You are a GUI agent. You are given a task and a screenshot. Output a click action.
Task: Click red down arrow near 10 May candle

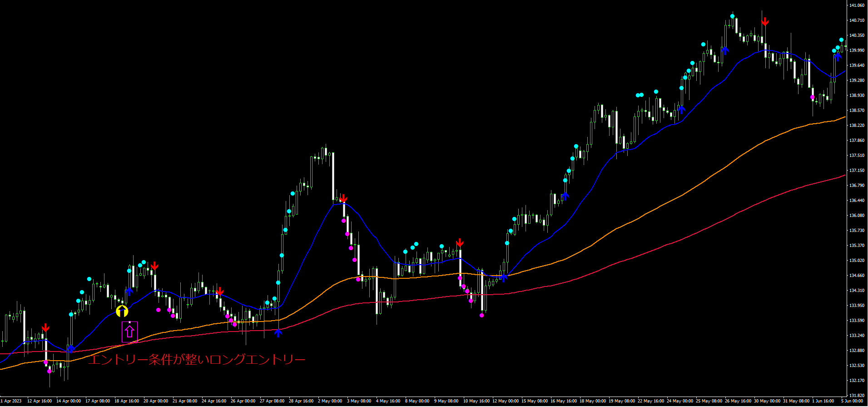coord(460,242)
